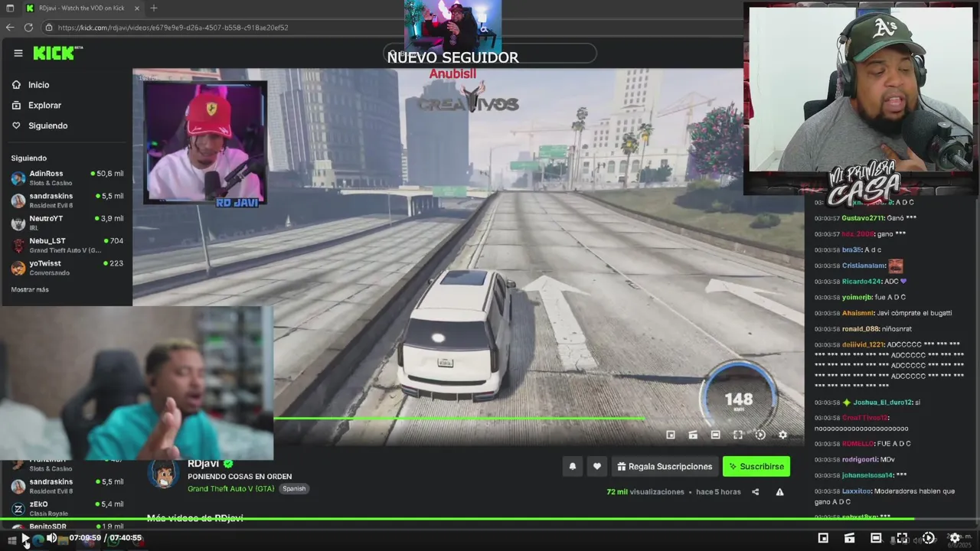
Task: Click chat user ROMELLO
Action: point(857,444)
